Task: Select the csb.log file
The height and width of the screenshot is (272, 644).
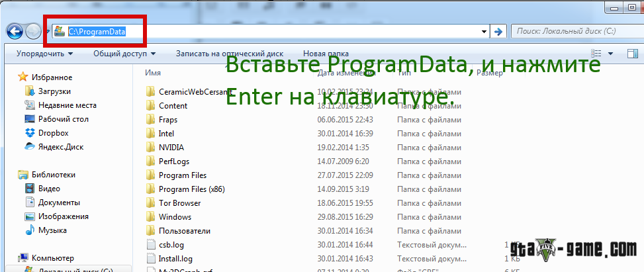Action: [171, 245]
